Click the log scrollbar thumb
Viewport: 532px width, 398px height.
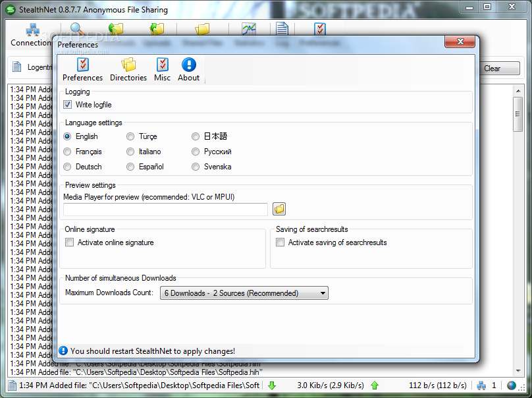click(518, 114)
